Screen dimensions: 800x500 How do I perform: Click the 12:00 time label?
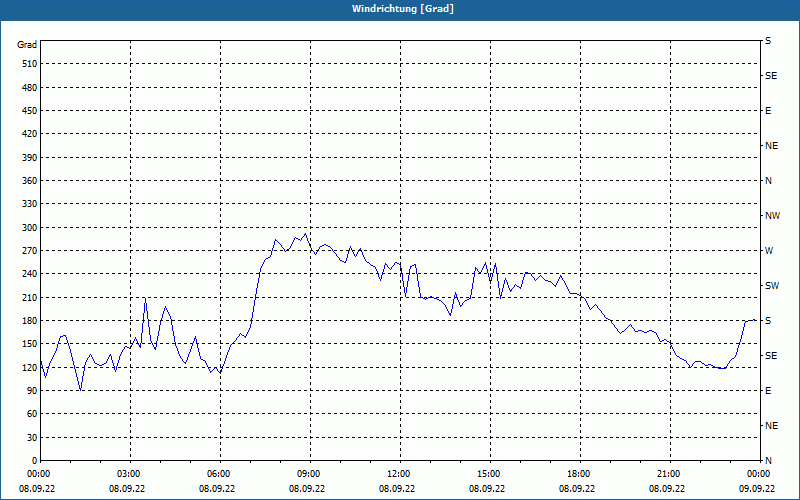tap(400, 474)
